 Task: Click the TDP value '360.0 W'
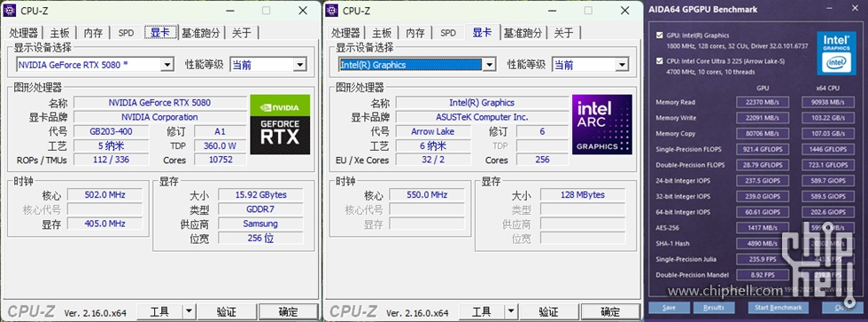(221, 145)
